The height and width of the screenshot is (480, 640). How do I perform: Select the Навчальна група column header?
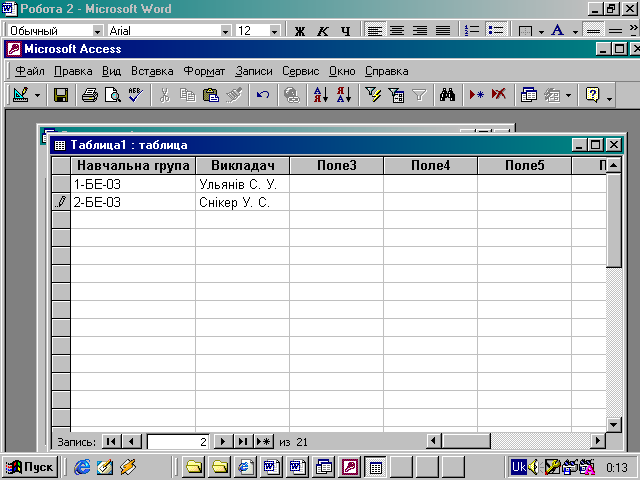tap(133, 165)
